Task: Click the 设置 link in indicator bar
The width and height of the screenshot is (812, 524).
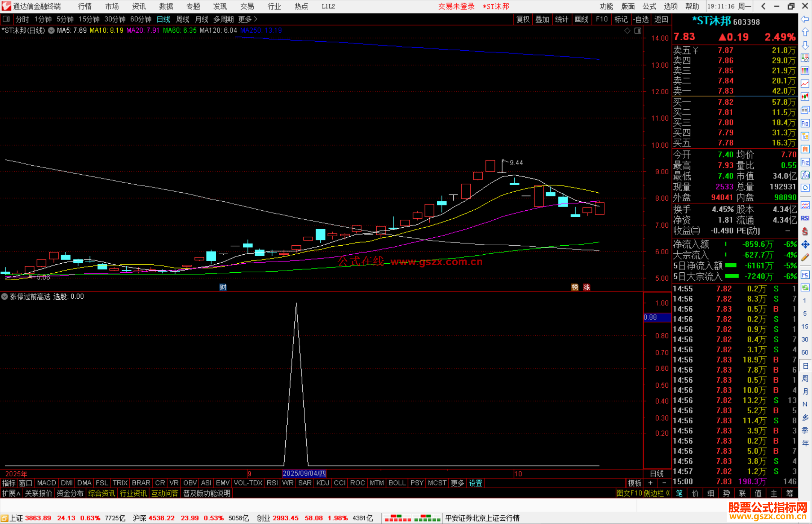Action: 476,483
